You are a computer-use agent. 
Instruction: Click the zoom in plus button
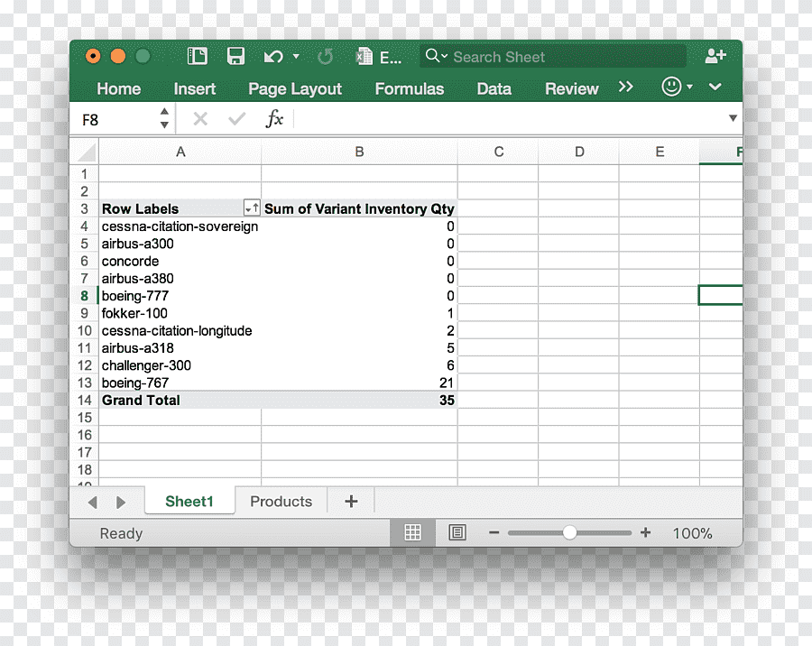click(x=645, y=532)
